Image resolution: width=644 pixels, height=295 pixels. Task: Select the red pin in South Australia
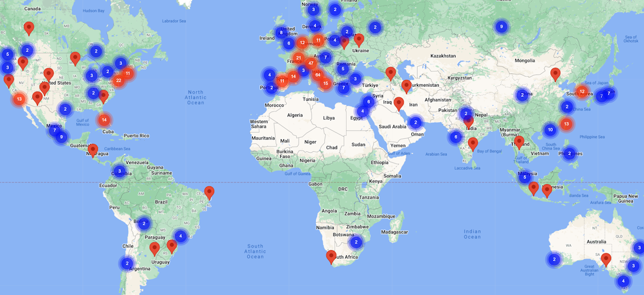coord(606,259)
